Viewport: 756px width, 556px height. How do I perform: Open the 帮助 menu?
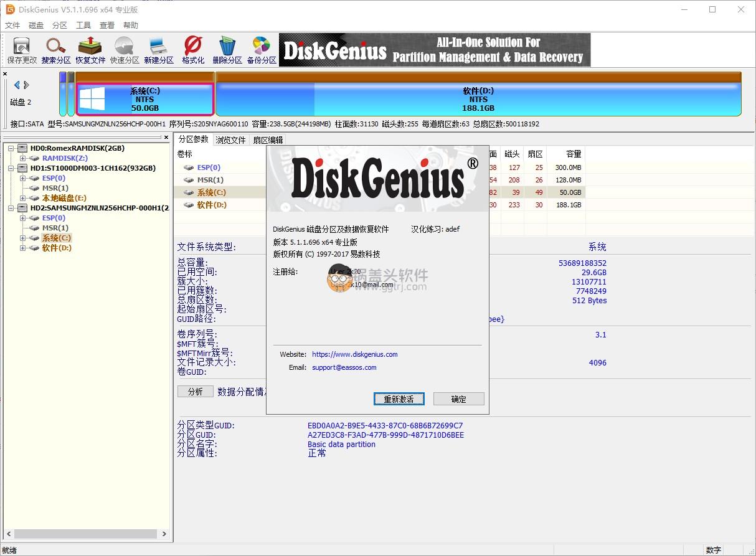point(131,26)
